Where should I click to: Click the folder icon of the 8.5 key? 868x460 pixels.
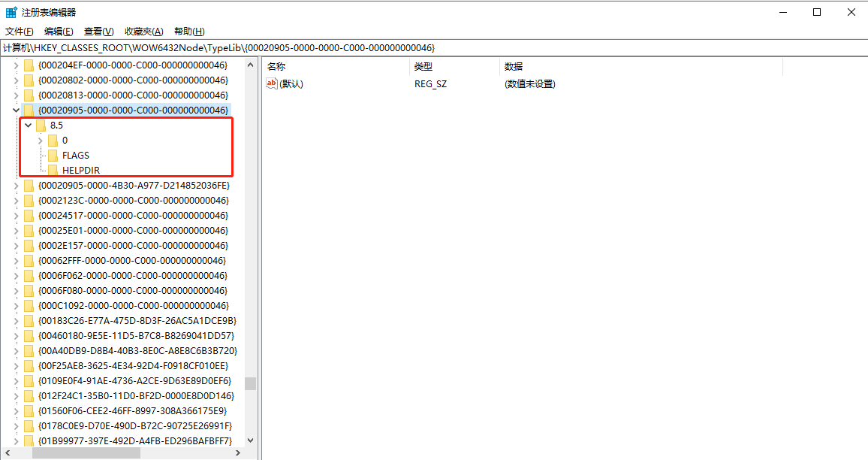tap(41, 126)
